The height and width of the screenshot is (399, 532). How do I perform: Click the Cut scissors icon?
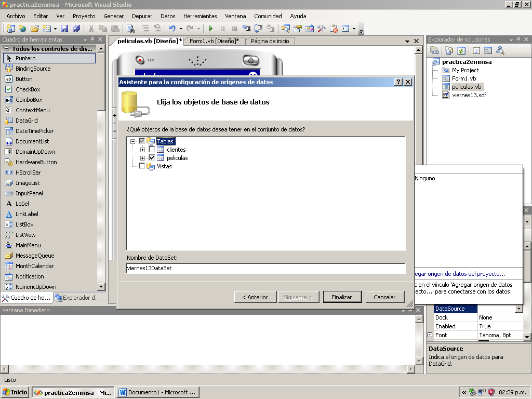click(x=91, y=29)
